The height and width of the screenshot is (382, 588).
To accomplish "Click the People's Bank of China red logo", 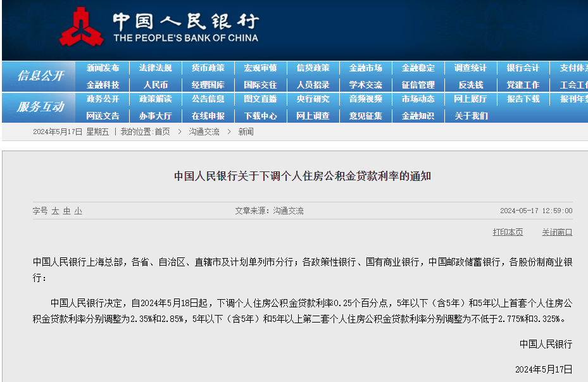I will point(81,27).
